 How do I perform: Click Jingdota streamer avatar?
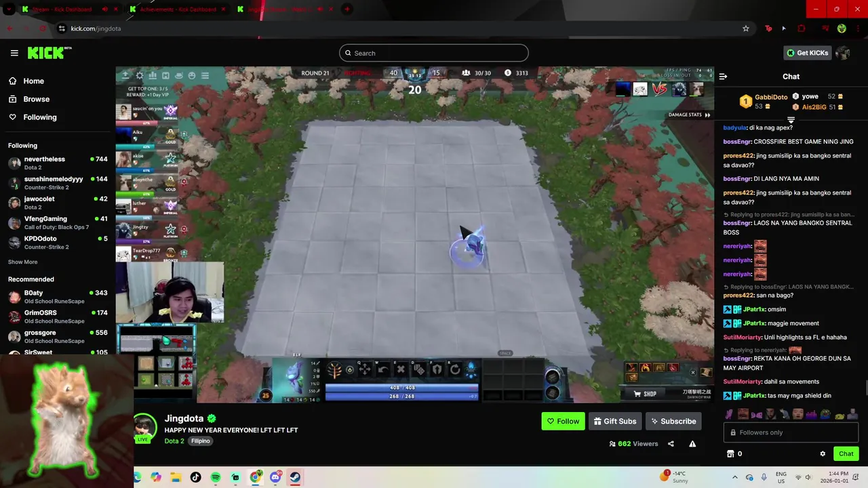click(144, 426)
